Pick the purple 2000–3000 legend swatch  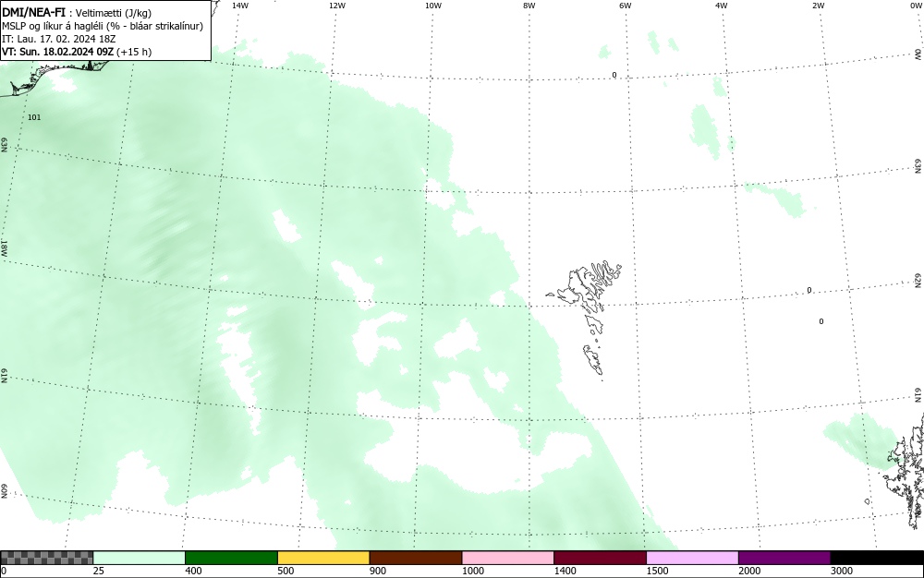click(x=784, y=558)
